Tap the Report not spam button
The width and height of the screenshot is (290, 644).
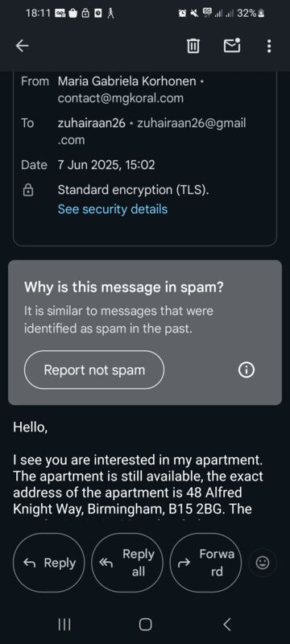tap(94, 369)
